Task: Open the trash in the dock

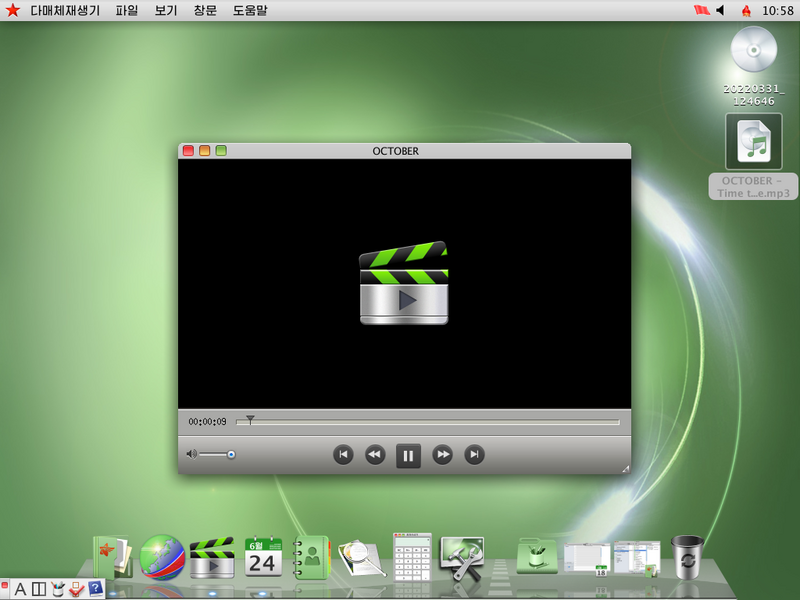Action: tap(686, 556)
